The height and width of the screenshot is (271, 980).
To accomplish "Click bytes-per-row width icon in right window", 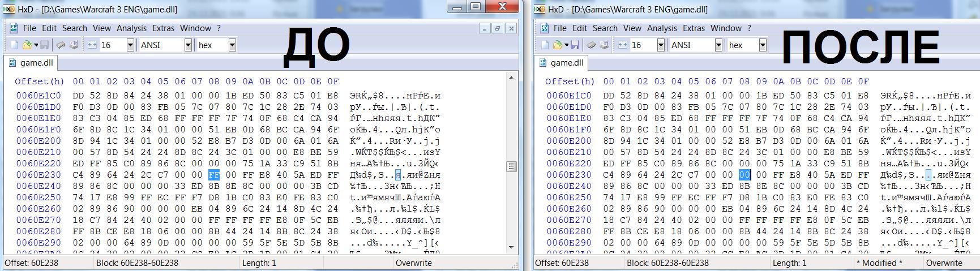I will coord(623,45).
